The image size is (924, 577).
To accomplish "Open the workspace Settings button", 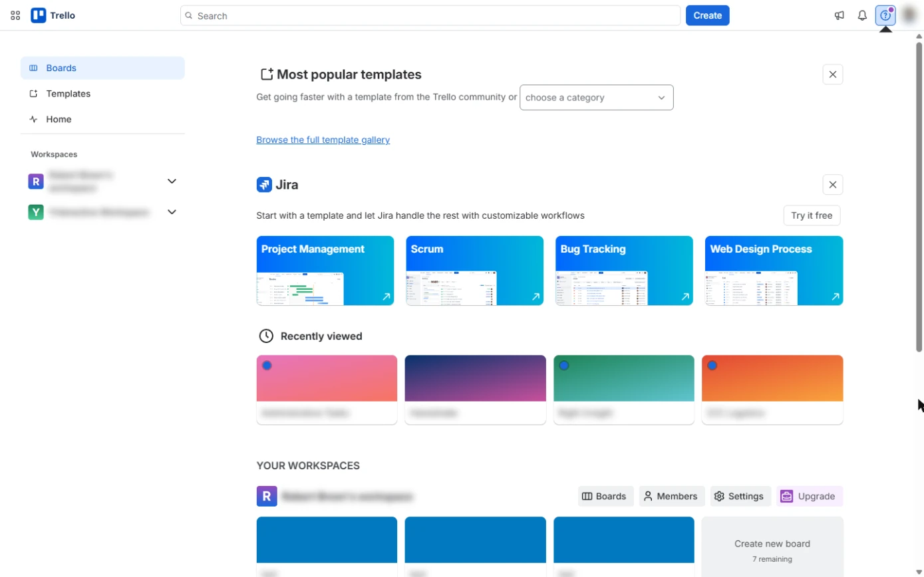I will [x=740, y=496].
